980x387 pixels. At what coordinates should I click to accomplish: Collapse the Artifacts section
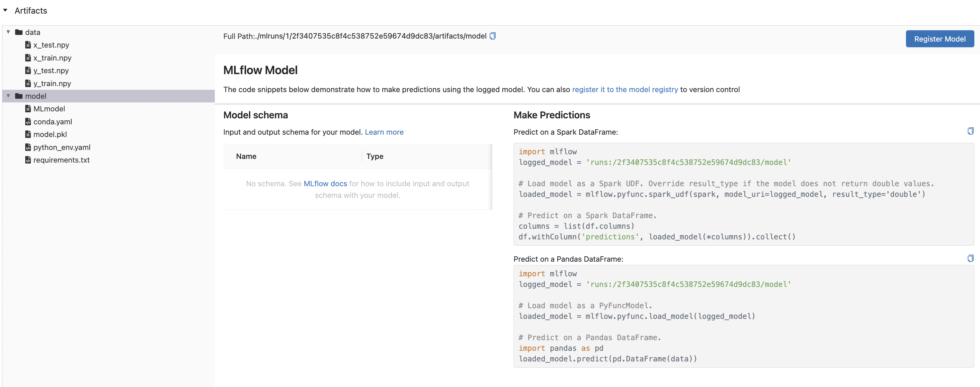pyautogui.click(x=5, y=10)
